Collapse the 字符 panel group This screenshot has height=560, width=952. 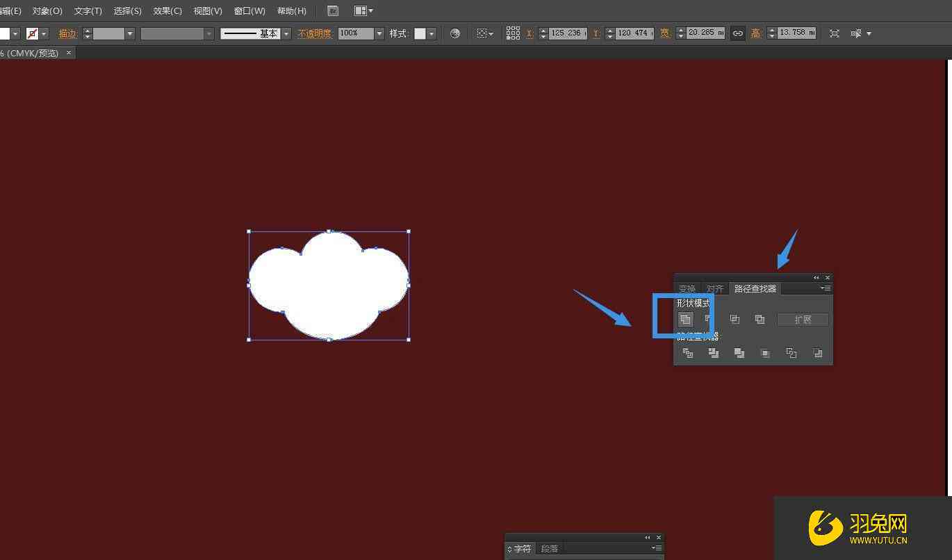coord(648,538)
